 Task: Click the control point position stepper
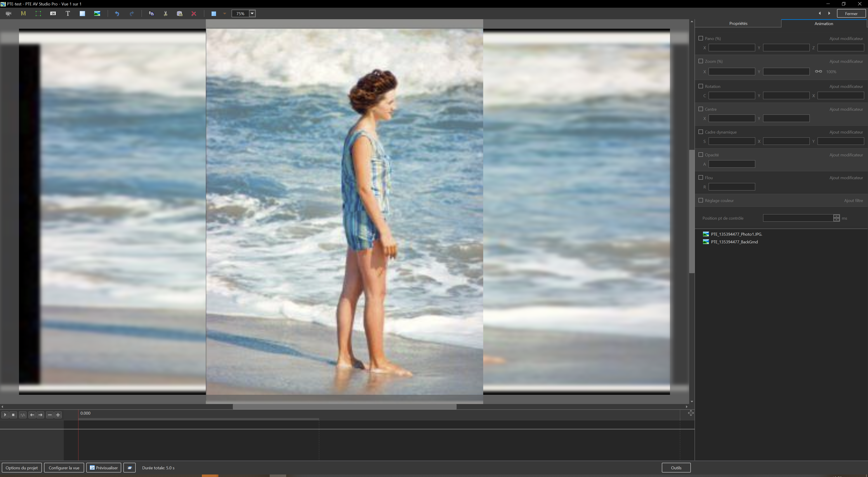tap(836, 218)
